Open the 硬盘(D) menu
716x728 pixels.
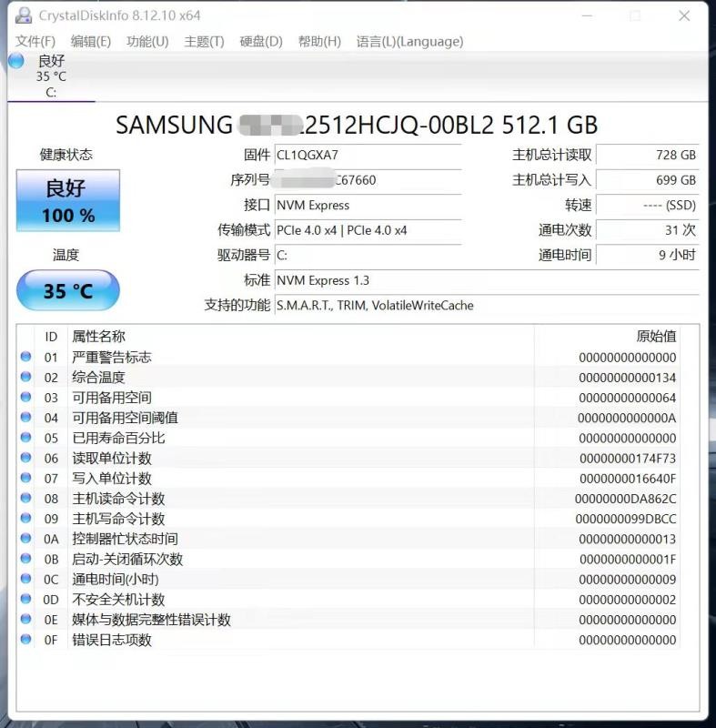(261, 41)
